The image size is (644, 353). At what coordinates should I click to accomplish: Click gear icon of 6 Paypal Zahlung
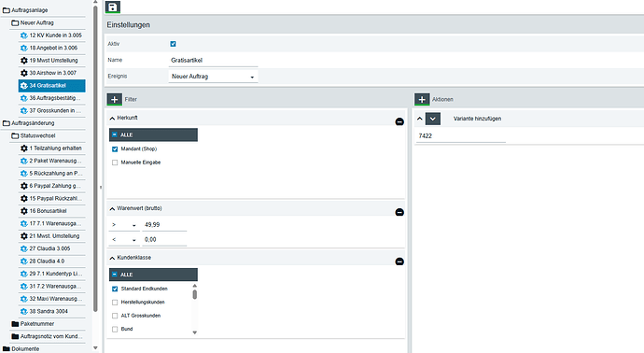[x=24, y=186]
